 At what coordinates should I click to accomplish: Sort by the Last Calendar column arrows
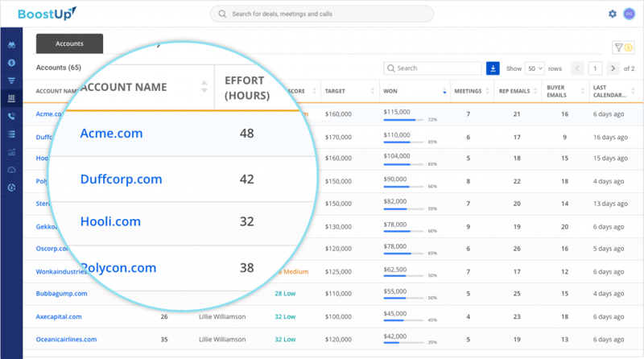[x=633, y=91]
